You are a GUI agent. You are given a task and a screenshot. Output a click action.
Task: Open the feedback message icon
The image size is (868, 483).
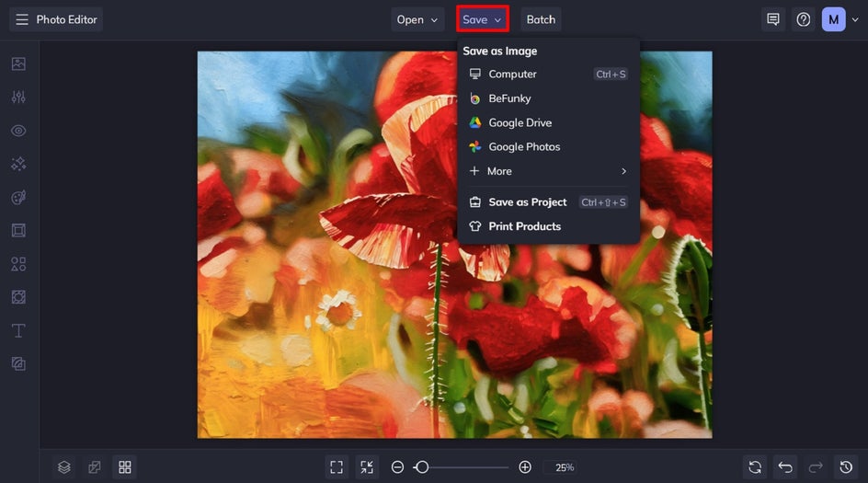pyautogui.click(x=773, y=20)
